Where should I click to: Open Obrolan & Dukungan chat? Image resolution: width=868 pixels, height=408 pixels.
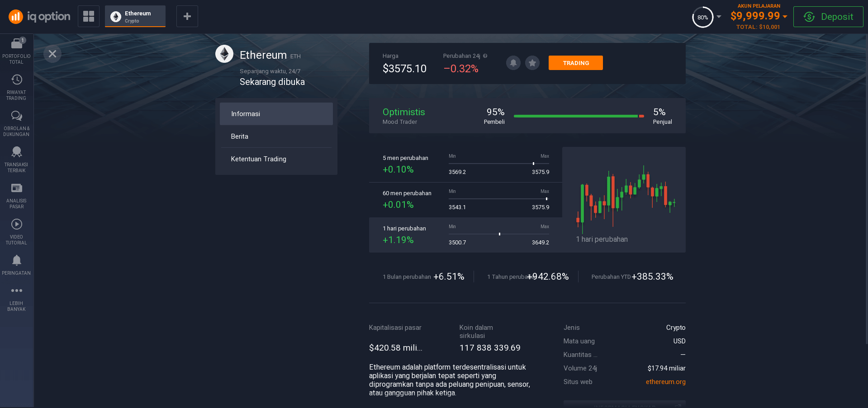tap(17, 123)
